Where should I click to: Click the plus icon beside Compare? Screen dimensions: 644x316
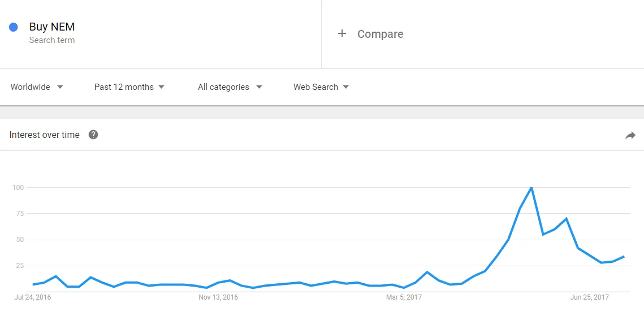coord(342,34)
